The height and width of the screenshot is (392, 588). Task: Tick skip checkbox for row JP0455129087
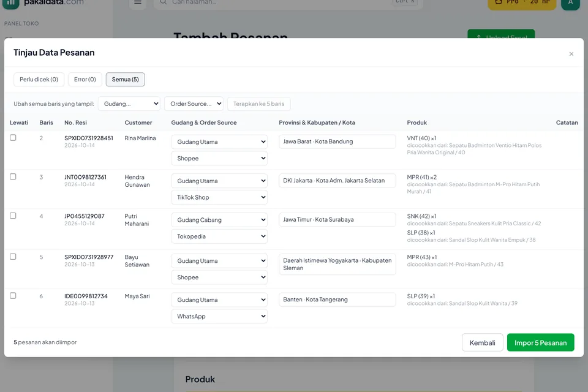13,216
